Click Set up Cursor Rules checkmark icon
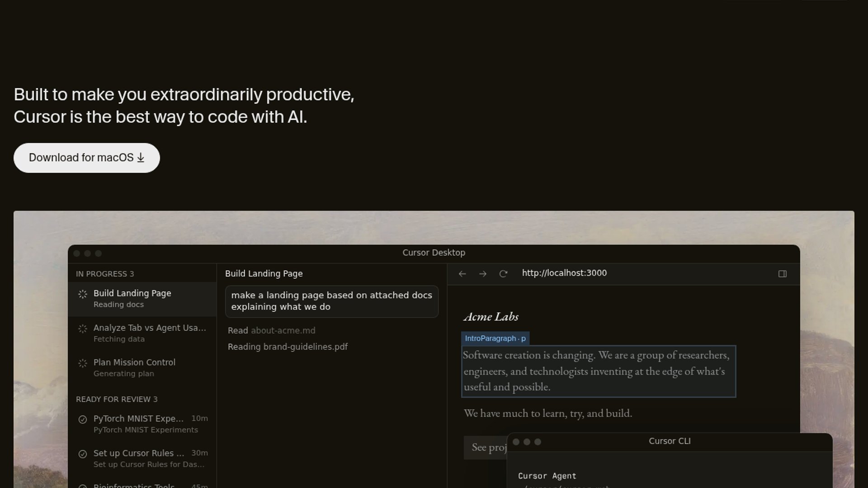This screenshot has height=488, width=868. [x=83, y=454]
